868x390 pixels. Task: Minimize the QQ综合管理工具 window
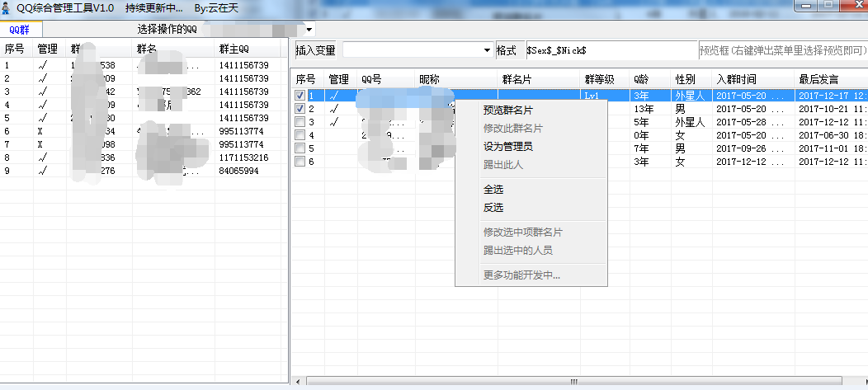pyautogui.click(x=804, y=5)
